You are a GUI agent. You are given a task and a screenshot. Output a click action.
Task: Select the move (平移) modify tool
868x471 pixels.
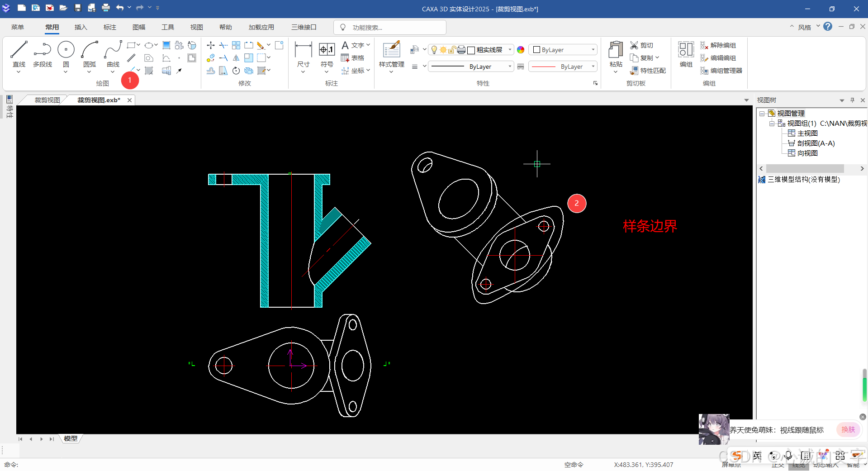[x=211, y=45]
